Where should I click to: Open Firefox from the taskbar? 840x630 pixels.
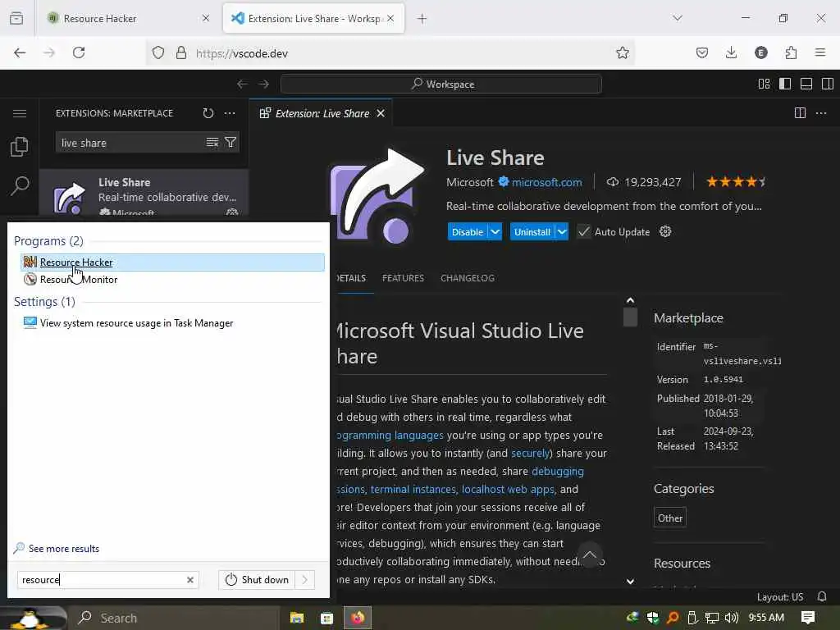(358, 618)
